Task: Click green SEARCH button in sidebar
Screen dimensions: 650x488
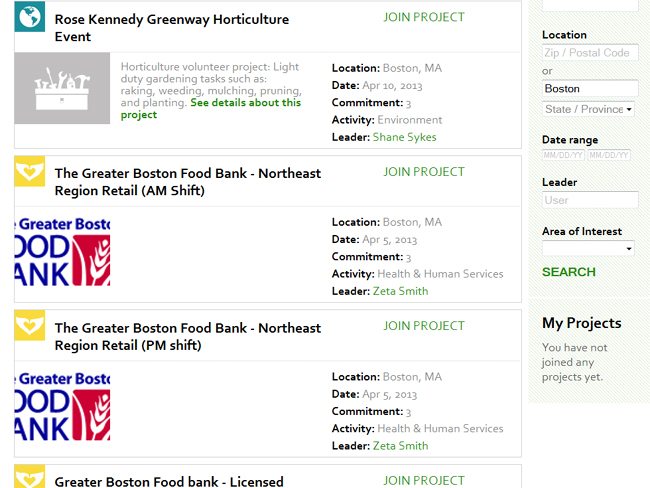Action: 569,272
